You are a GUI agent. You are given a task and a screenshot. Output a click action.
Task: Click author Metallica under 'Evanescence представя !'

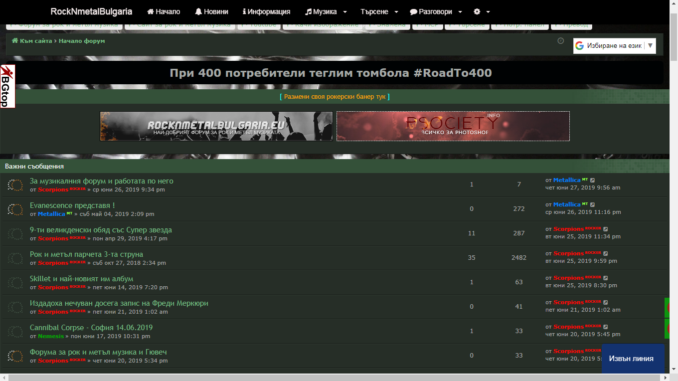[x=51, y=214]
